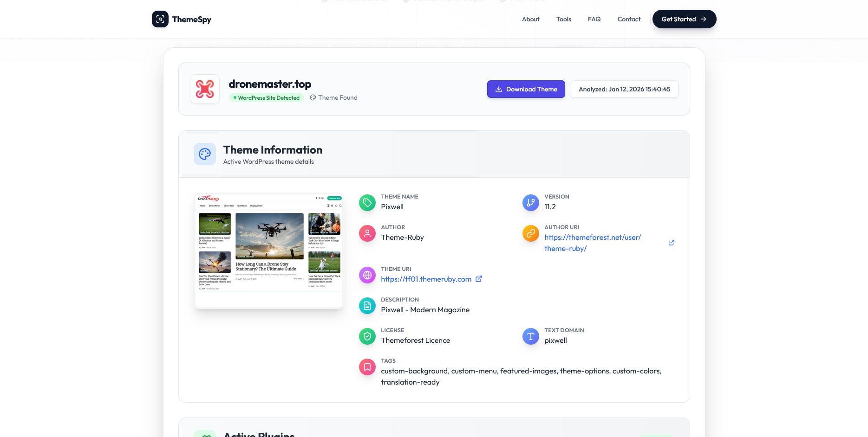
Task: Click the green License shield icon
Action: (367, 336)
